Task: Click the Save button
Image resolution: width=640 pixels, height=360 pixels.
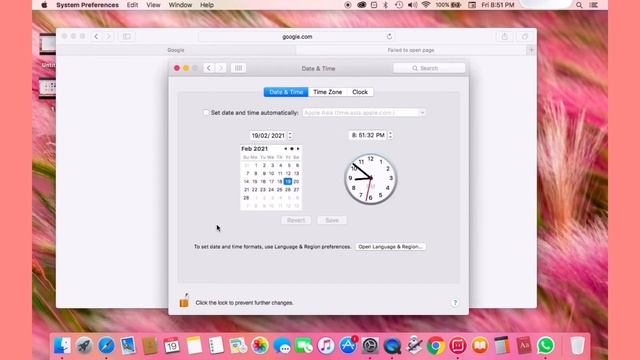Action: pyautogui.click(x=332, y=220)
